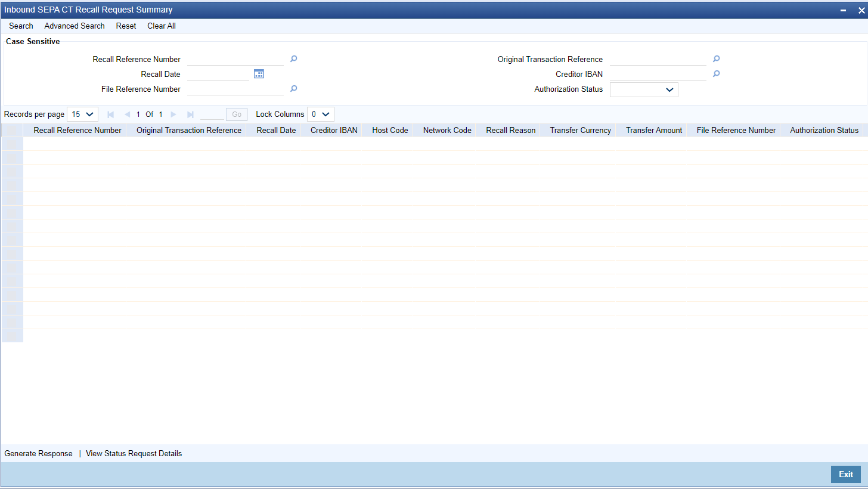Screen dimensions: 868x489
Task: Select the Recall Reason column header
Action: [510, 130]
